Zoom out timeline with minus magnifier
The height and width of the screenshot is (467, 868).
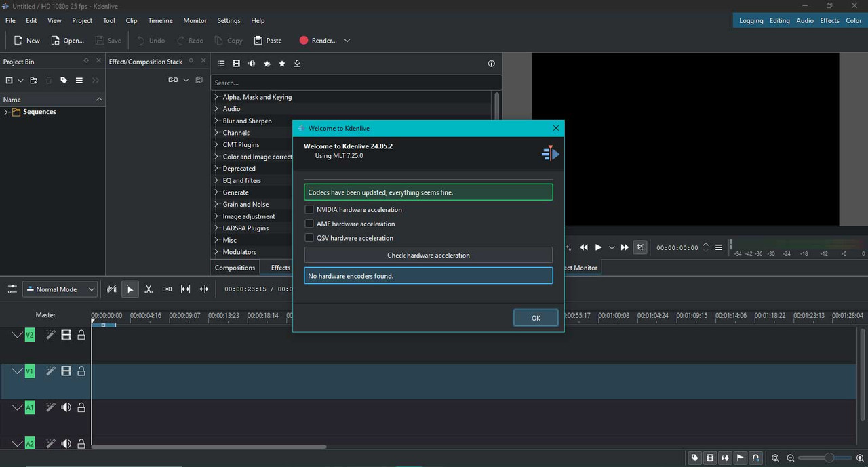790,458
